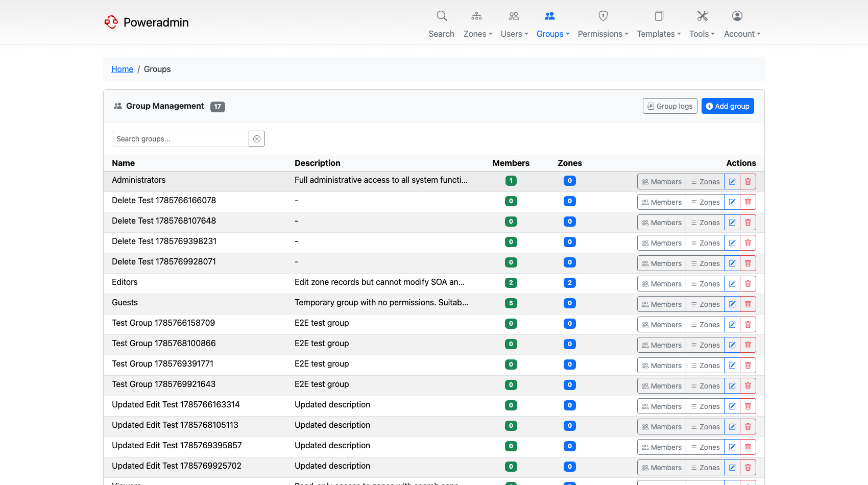Edit group Delete Test 1785769928071
The image size is (868, 485).
(732, 263)
